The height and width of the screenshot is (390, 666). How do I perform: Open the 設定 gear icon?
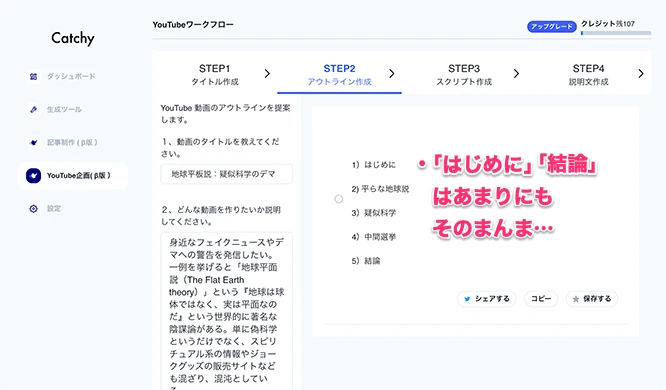(34, 209)
